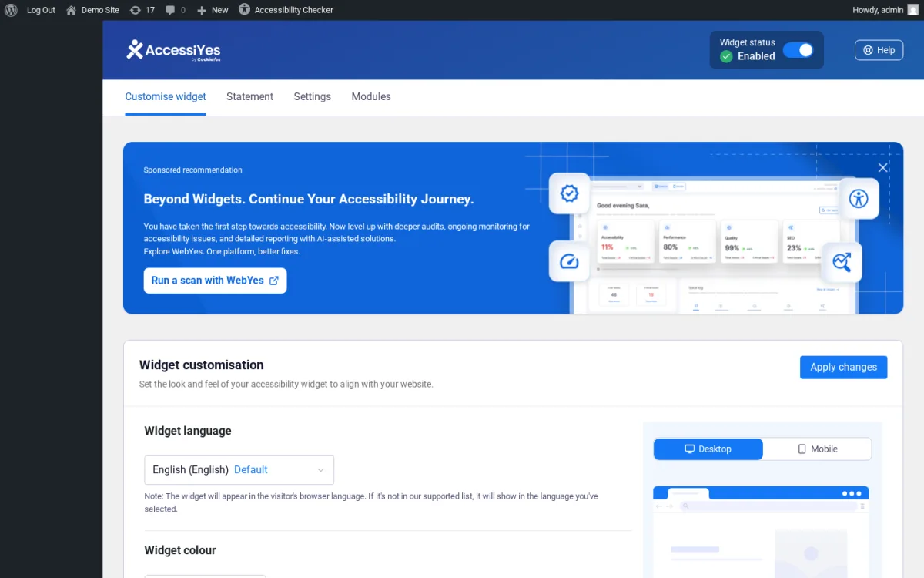Click the WordPress logo icon

click(x=11, y=10)
